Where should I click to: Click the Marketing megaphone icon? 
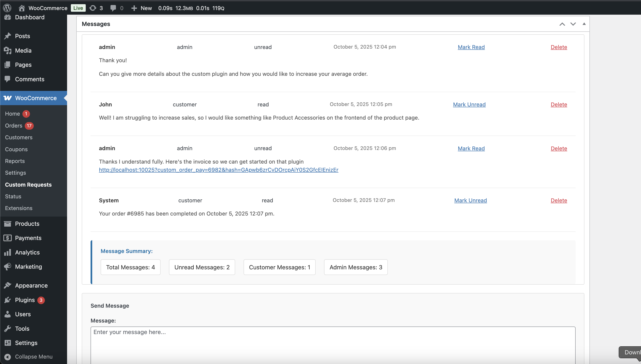pos(8,266)
